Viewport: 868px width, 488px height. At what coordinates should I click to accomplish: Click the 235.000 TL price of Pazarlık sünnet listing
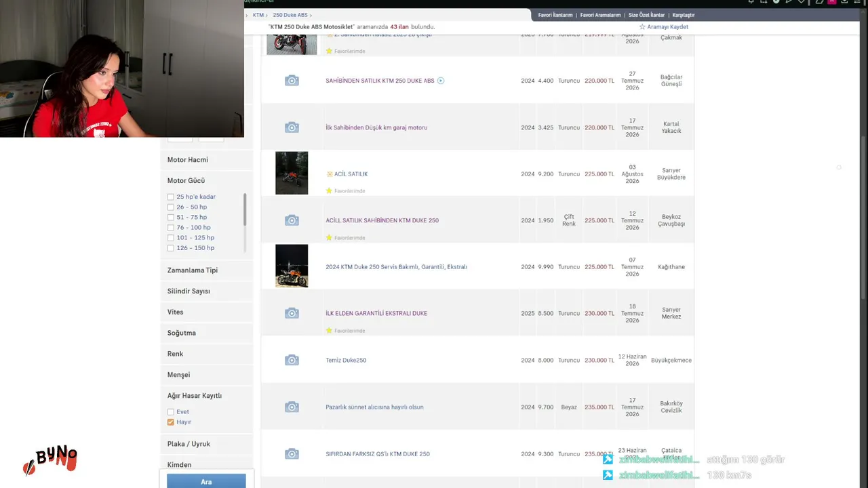click(x=599, y=407)
